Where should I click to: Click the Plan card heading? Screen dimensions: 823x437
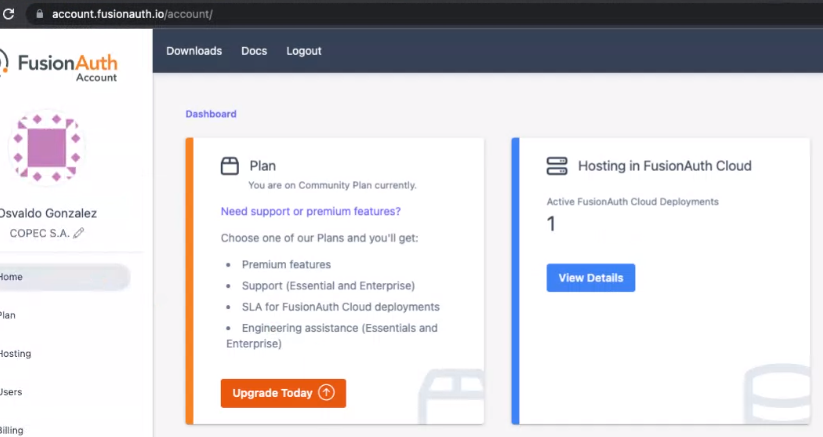[262, 166]
